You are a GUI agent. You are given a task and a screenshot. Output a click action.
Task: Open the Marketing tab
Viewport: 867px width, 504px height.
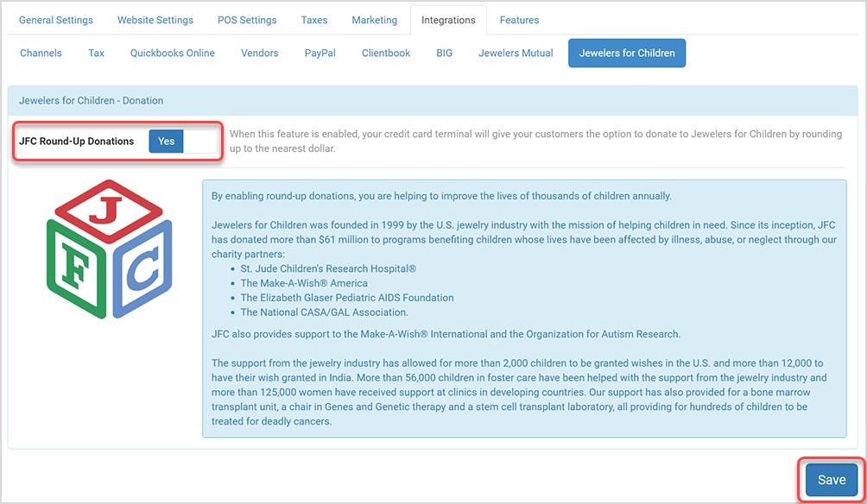tap(374, 20)
